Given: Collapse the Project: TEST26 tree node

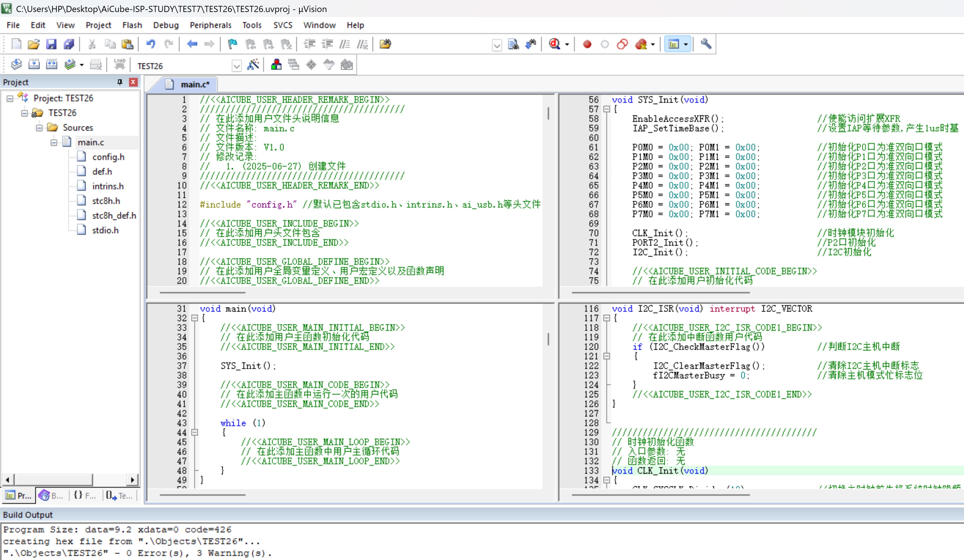Looking at the screenshot, I should pyautogui.click(x=10, y=99).
